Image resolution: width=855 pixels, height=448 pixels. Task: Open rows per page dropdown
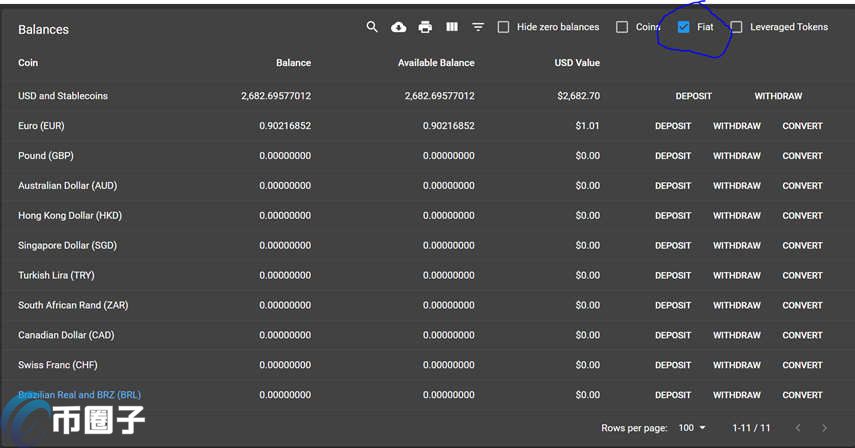point(692,428)
